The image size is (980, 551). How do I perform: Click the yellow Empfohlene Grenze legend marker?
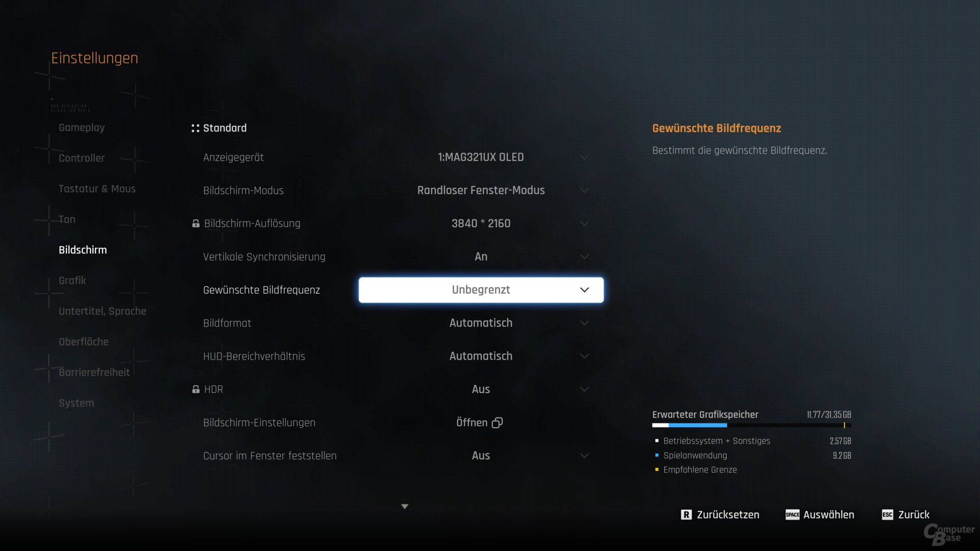coord(657,469)
